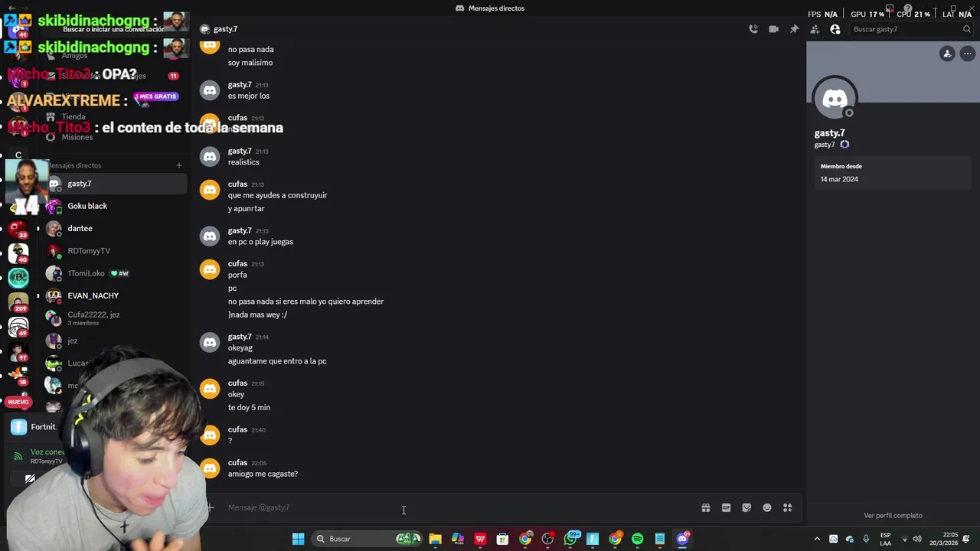Start a voice call with gasty.7

click(753, 29)
